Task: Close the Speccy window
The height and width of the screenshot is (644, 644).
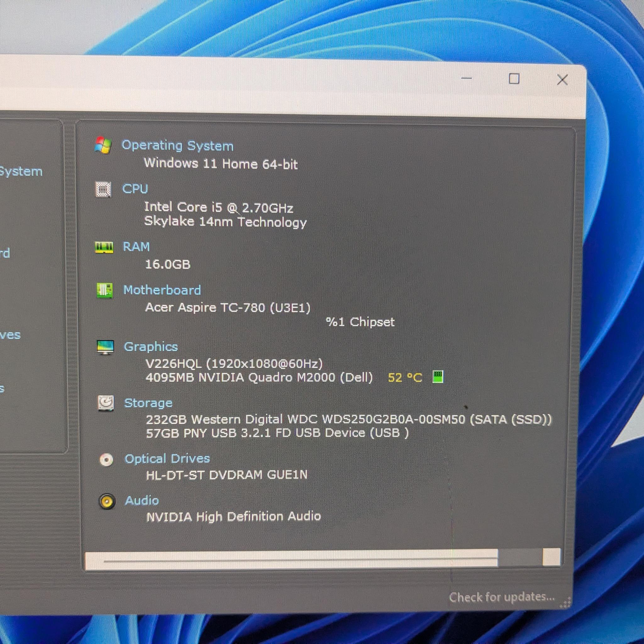Action: click(562, 80)
